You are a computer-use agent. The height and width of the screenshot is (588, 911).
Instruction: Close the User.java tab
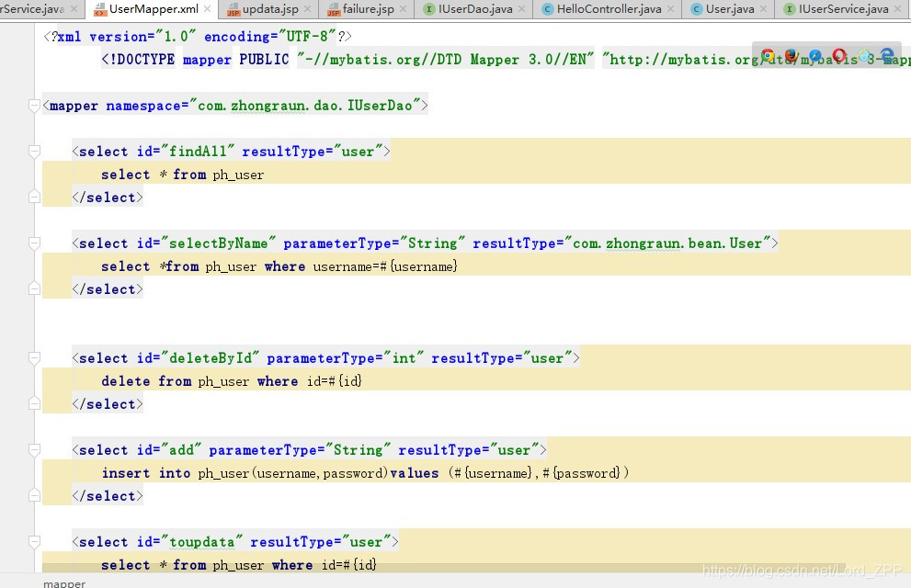click(x=763, y=8)
